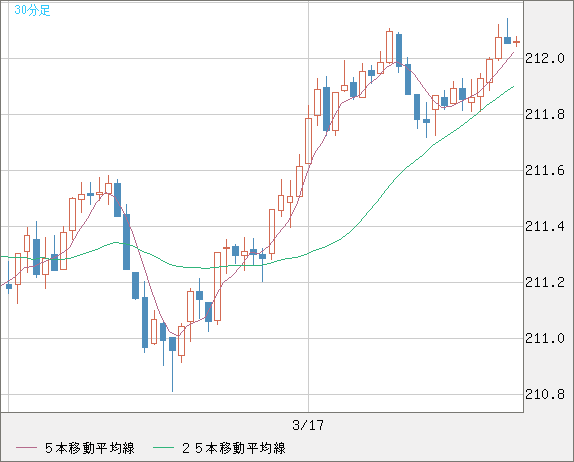Click the 5本移動平均線 legend text

90,448
